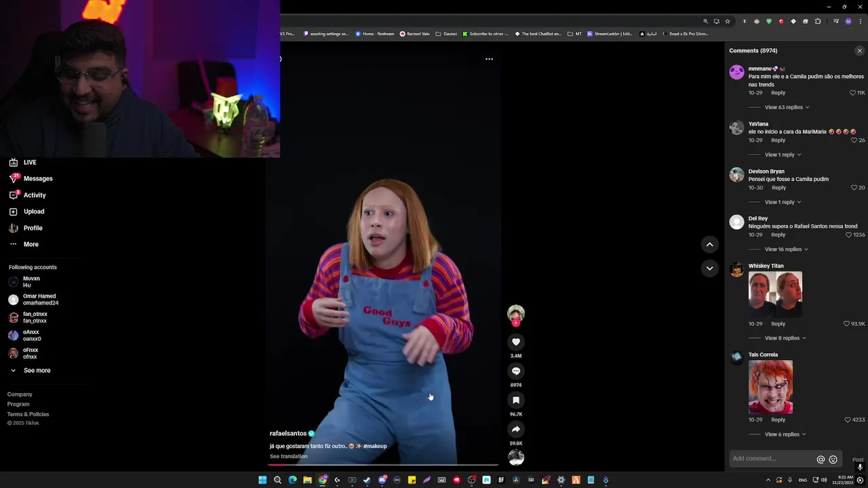The width and height of the screenshot is (868, 488).
Task: Open the MT bookmarks folder
Action: [574, 34]
